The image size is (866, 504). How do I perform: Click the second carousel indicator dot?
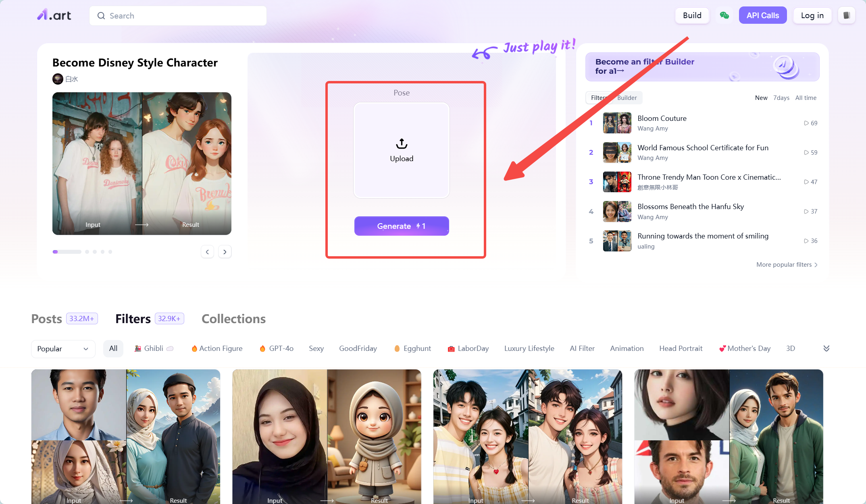[x=87, y=252]
